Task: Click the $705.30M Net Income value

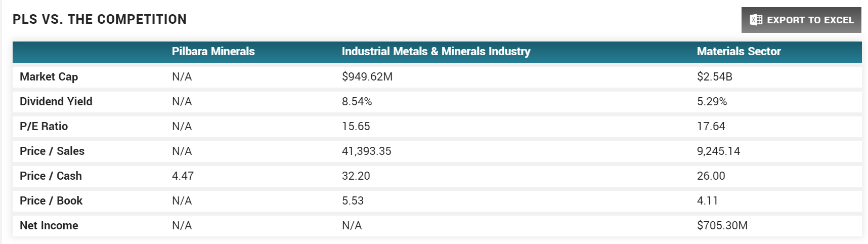Action: 722,226
